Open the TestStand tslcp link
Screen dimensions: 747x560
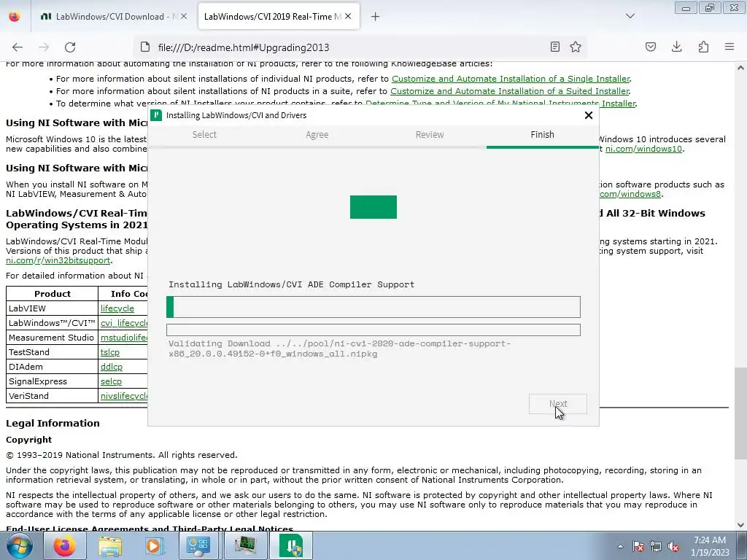pos(110,352)
